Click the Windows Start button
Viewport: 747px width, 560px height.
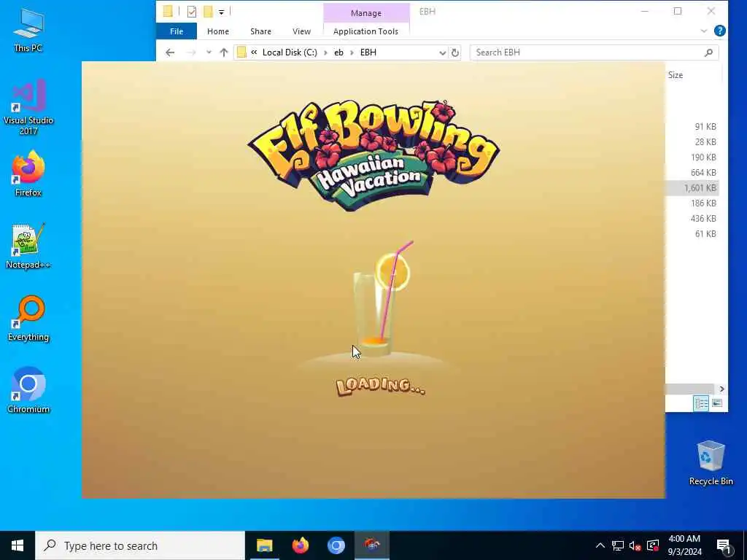tap(18, 545)
